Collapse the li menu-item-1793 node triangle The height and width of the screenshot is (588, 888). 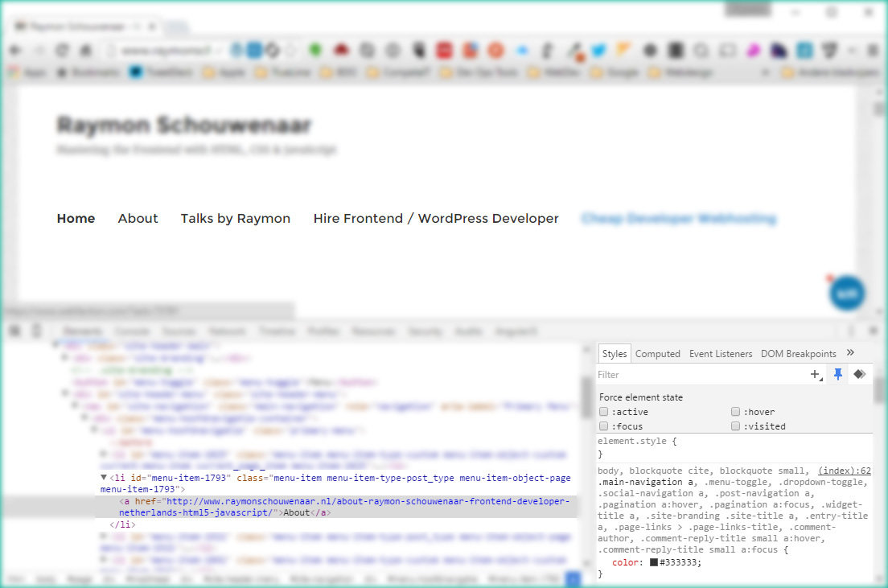click(x=104, y=478)
